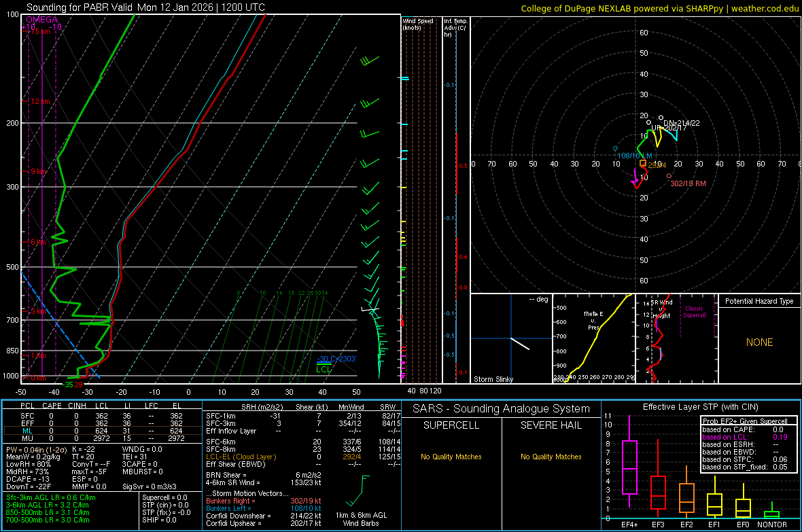Click the Wind Speed (knots) header
This screenshot has width=802, height=532.
tap(418, 24)
